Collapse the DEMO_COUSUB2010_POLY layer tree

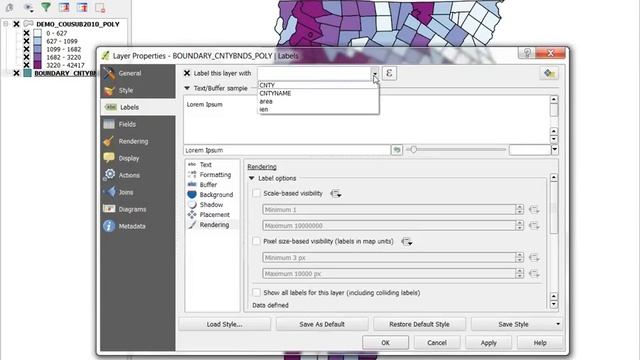6,24
